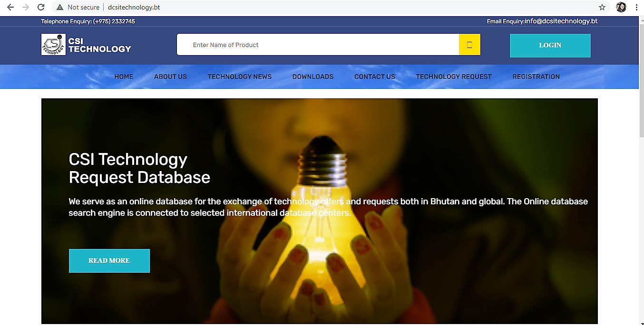The width and height of the screenshot is (644, 325).
Task: Go to the REGISTRATION page
Action: pyautogui.click(x=536, y=76)
